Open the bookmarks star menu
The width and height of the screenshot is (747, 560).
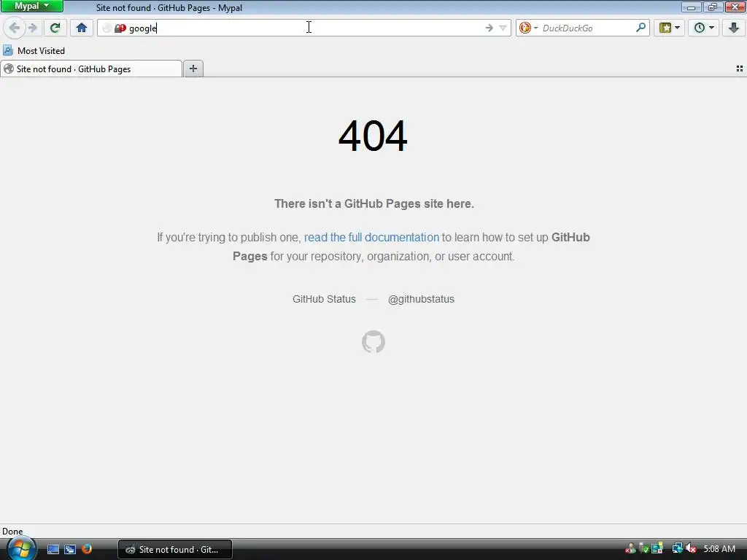coord(670,28)
